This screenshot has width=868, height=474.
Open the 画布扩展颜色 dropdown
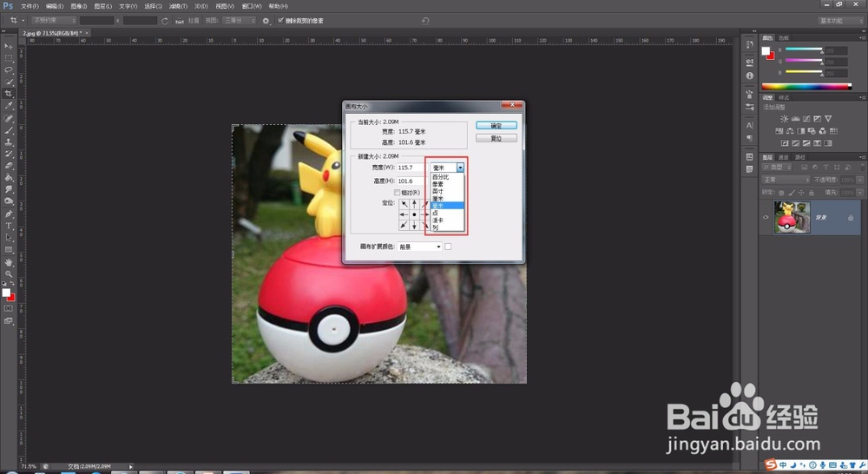pos(419,247)
